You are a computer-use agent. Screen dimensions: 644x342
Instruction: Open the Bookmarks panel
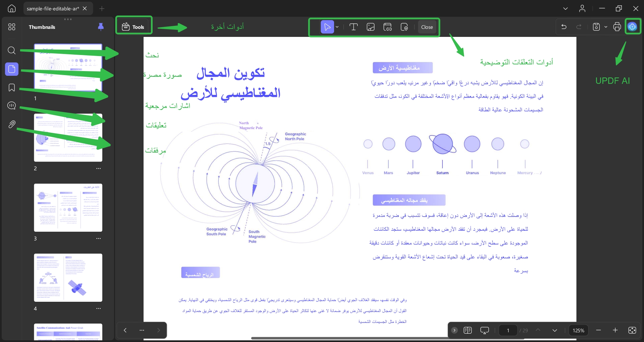[12, 88]
